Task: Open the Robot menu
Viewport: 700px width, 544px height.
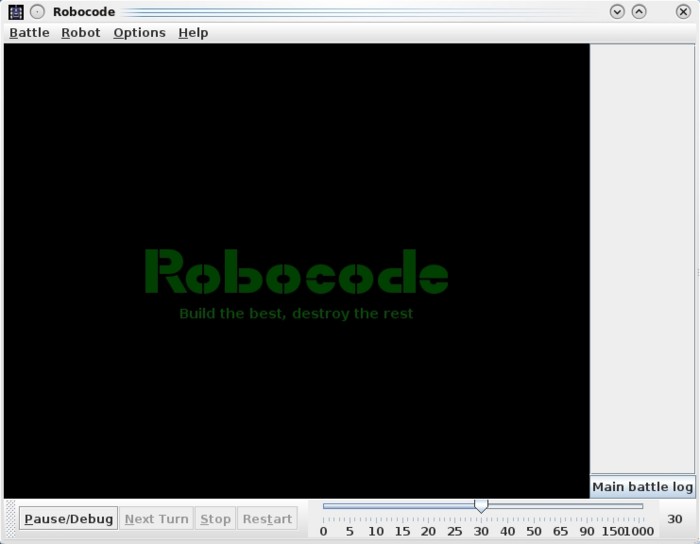Action: (81, 33)
